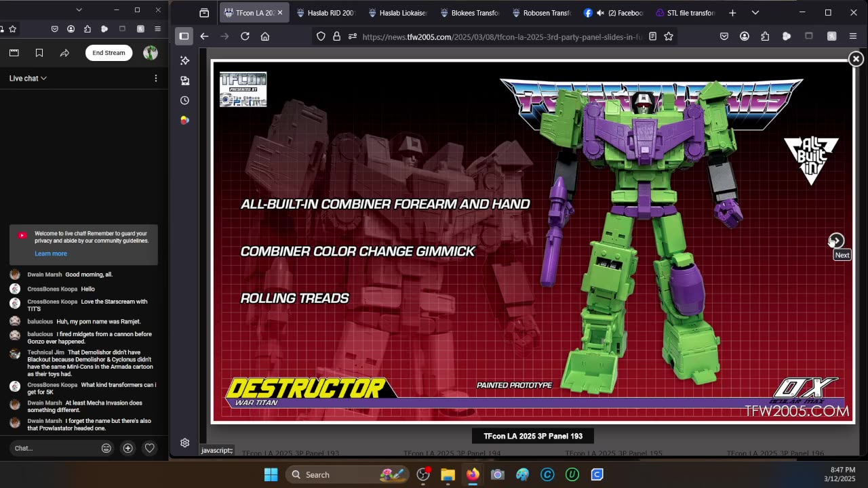Click the chat heart reaction button
Screen dimensions: 868x488
pos(150,448)
